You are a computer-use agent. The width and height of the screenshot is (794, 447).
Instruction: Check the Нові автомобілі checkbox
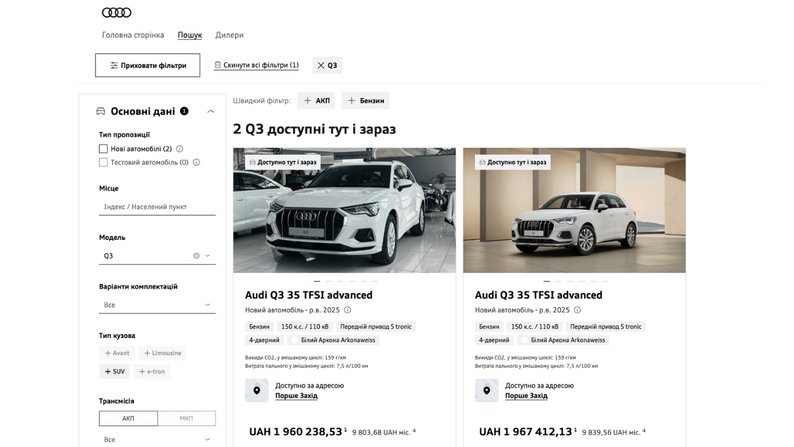(x=104, y=149)
